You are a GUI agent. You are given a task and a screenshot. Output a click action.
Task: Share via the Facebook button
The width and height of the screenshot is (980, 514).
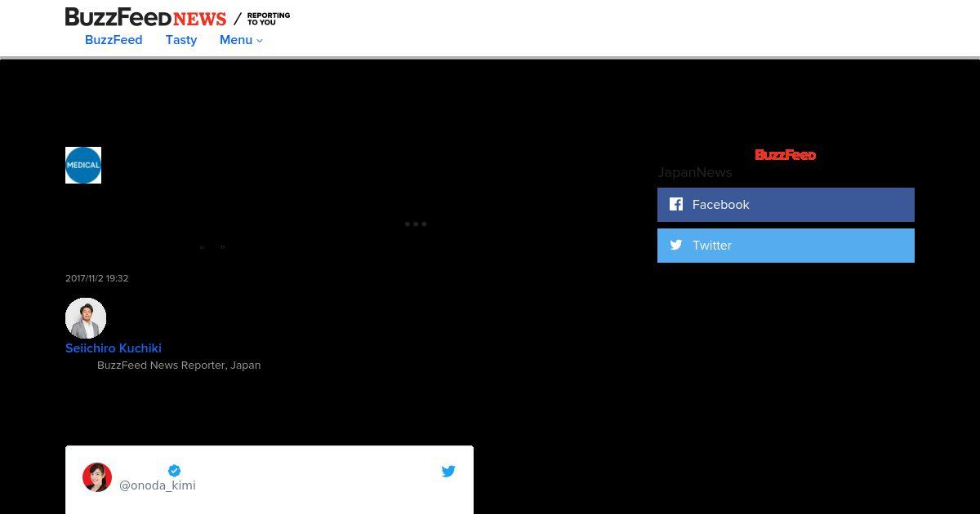786,205
